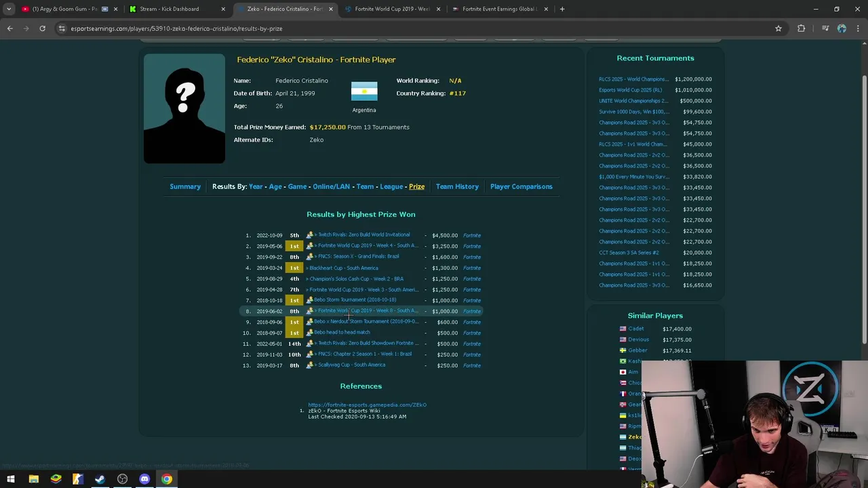Open the Esports World Cup 2025 (RL) link
This screenshot has width=868, height=488.
(x=631, y=90)
